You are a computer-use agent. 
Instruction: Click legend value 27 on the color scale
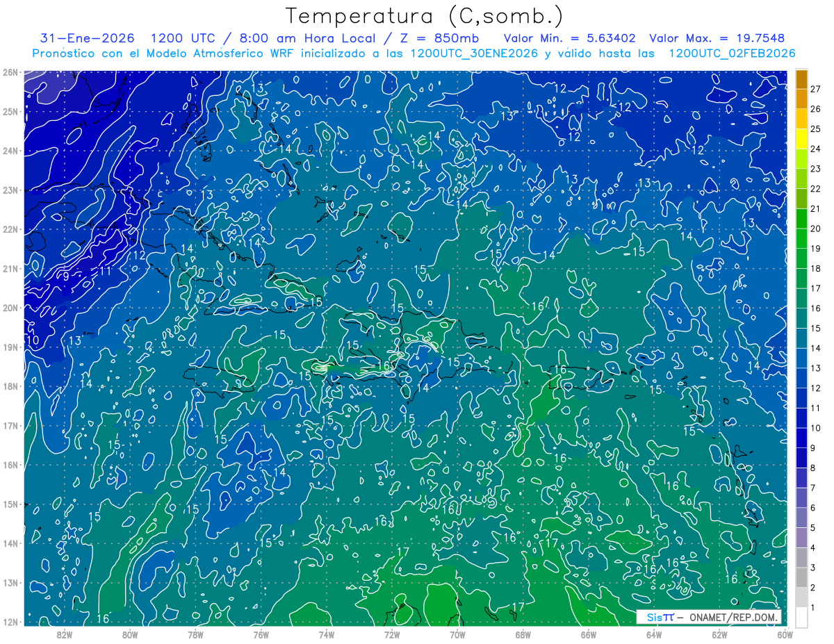coord(816,89)
